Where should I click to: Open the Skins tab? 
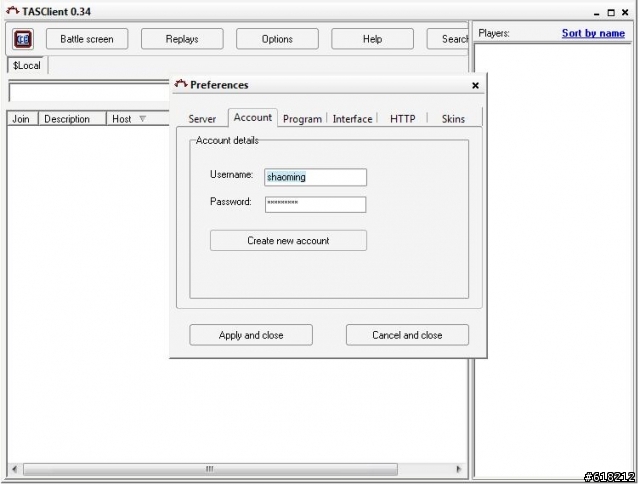(x=453, y=119)
